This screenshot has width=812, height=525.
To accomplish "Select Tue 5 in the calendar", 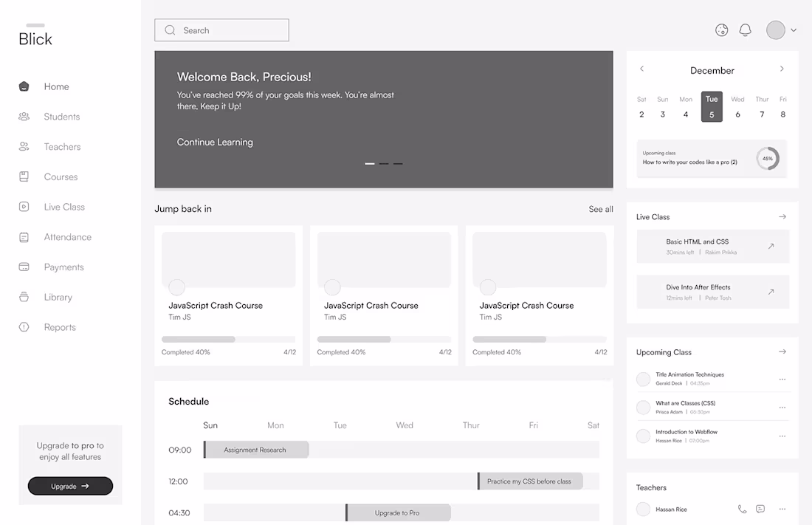I will [712, 107].
